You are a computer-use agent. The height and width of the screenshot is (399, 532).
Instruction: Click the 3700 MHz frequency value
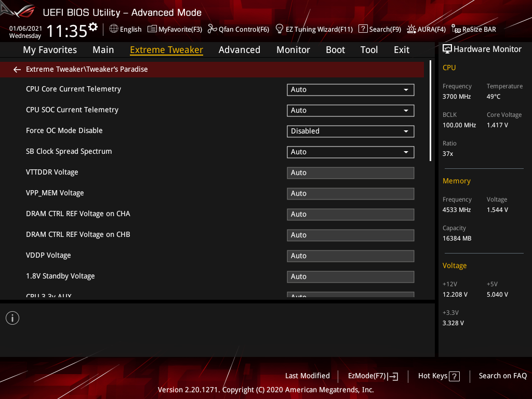click(x=456, y=97)
